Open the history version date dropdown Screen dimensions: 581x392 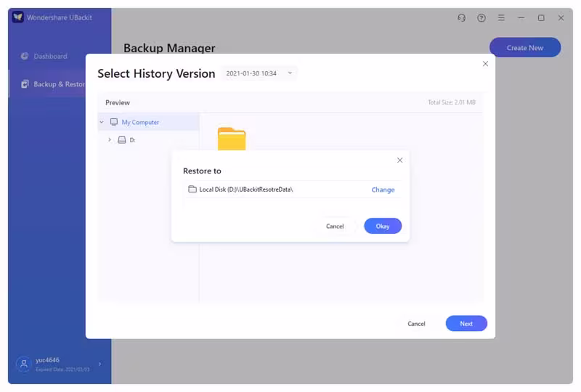point(259,73)
